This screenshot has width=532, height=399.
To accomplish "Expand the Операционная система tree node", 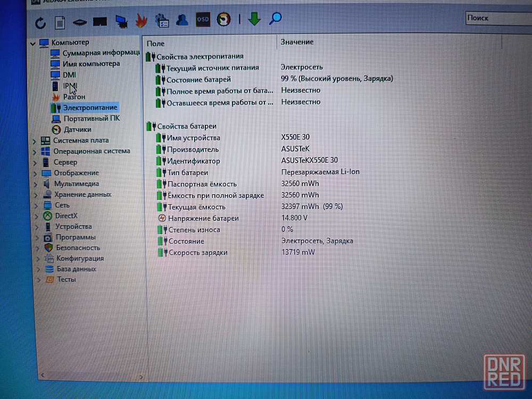I will tap(35, 152).
